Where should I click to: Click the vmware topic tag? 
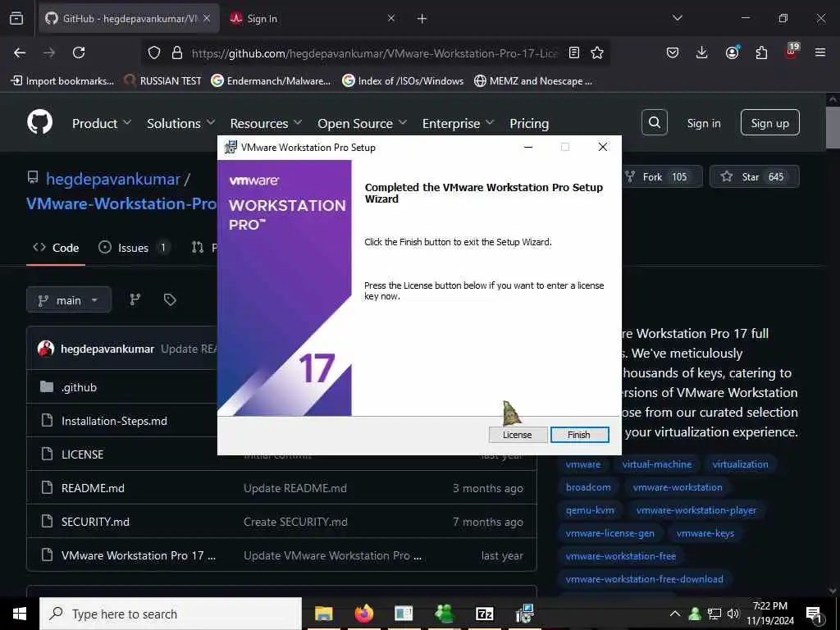point(583,464)
